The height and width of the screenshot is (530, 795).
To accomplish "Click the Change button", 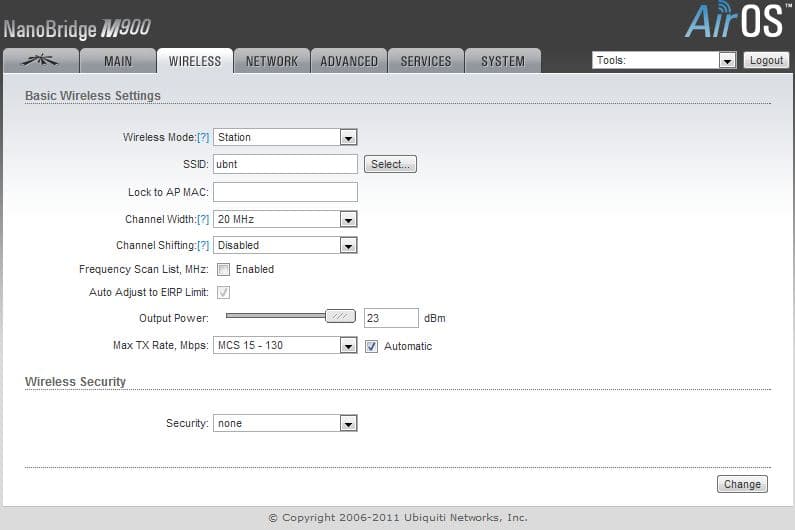I will click(742, 484).
